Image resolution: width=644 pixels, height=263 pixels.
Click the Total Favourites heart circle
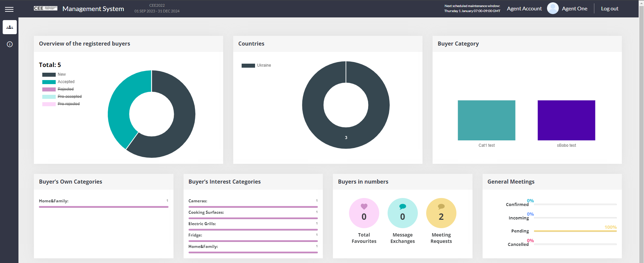pos(364,213)
